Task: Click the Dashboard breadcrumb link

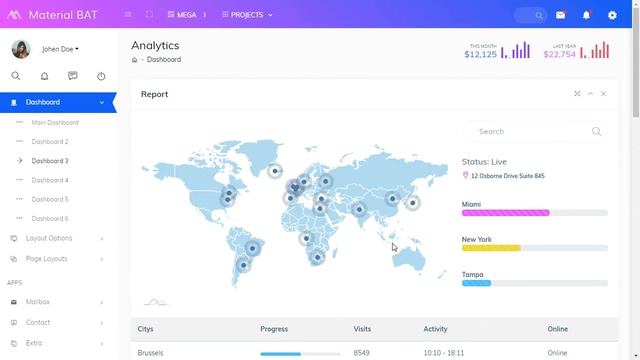Action: 164,60
